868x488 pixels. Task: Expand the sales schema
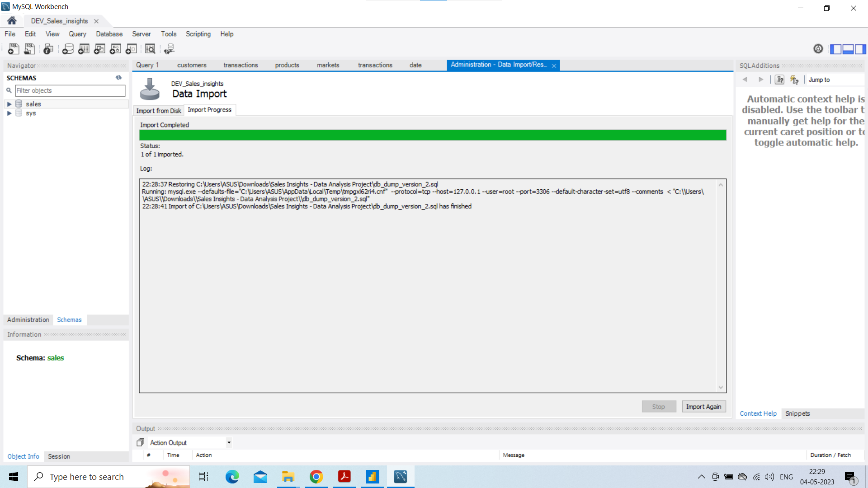(9, 103)
